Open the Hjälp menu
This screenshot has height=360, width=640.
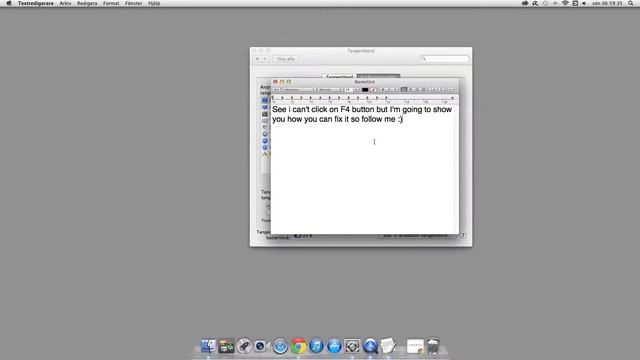154,3
